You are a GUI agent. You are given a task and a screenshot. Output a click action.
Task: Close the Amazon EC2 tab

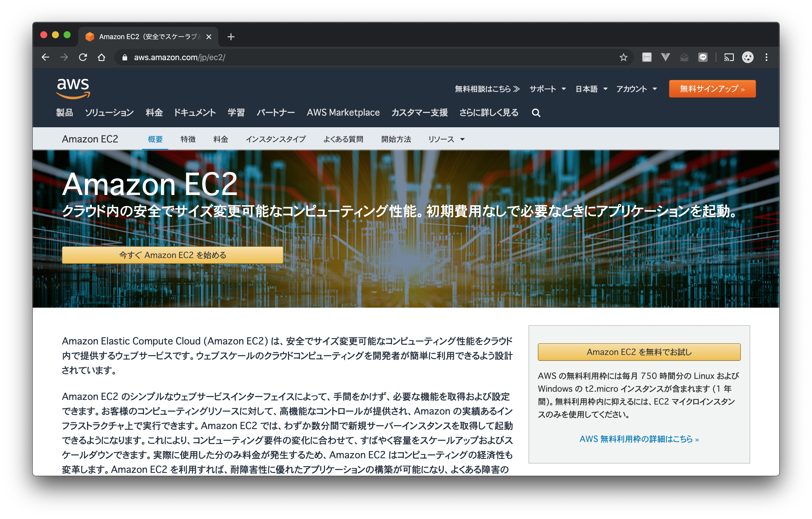tap(209, 37)
